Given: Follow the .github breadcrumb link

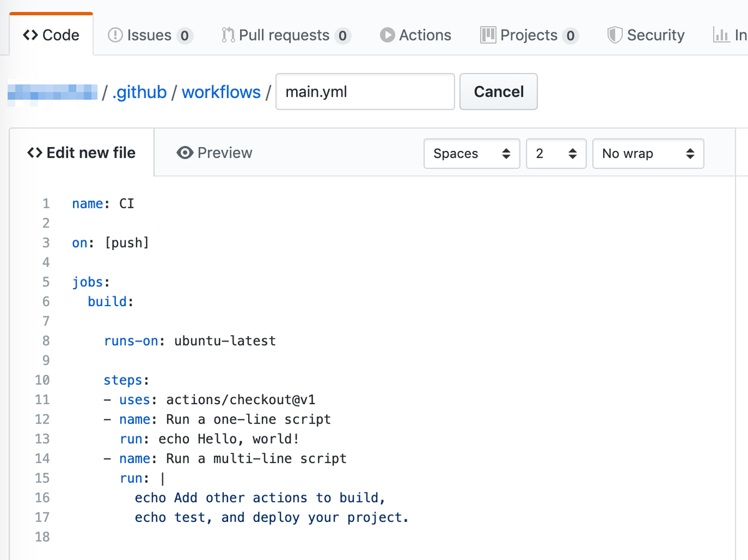Looking at the screenshot, I should (x=140, y=92).
